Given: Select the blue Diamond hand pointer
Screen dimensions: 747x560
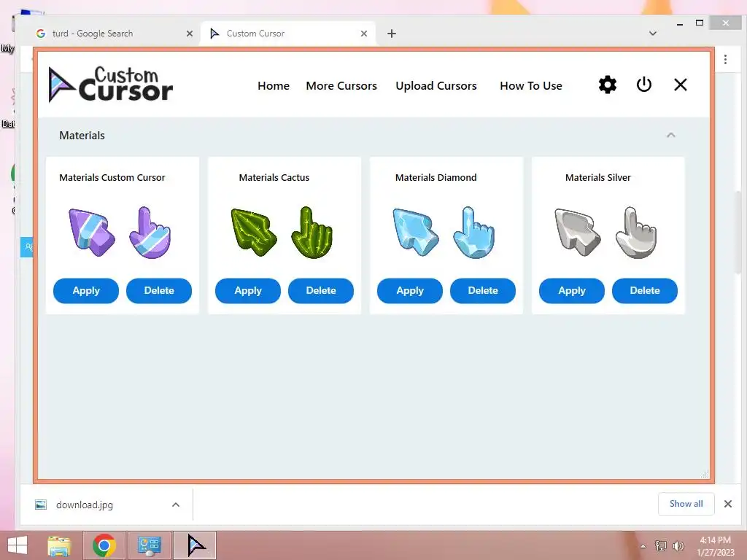Looking at the screenshot, I should [x=474, y=233].
